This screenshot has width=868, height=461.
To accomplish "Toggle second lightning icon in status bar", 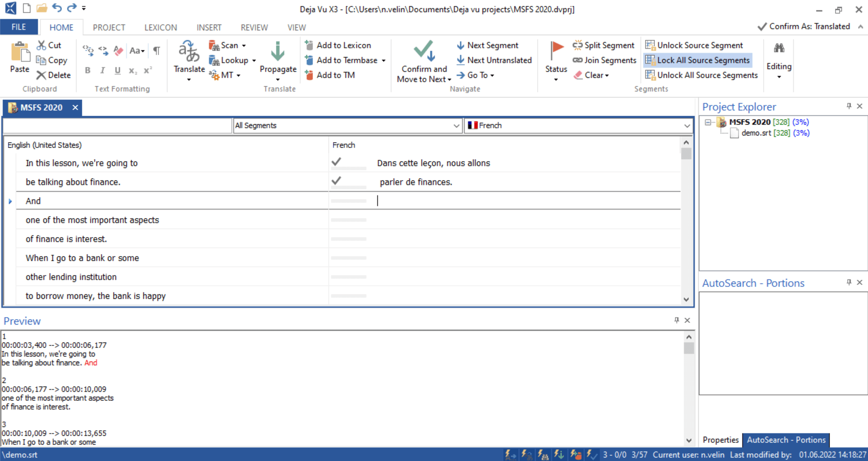I will (x=526, y=455).
